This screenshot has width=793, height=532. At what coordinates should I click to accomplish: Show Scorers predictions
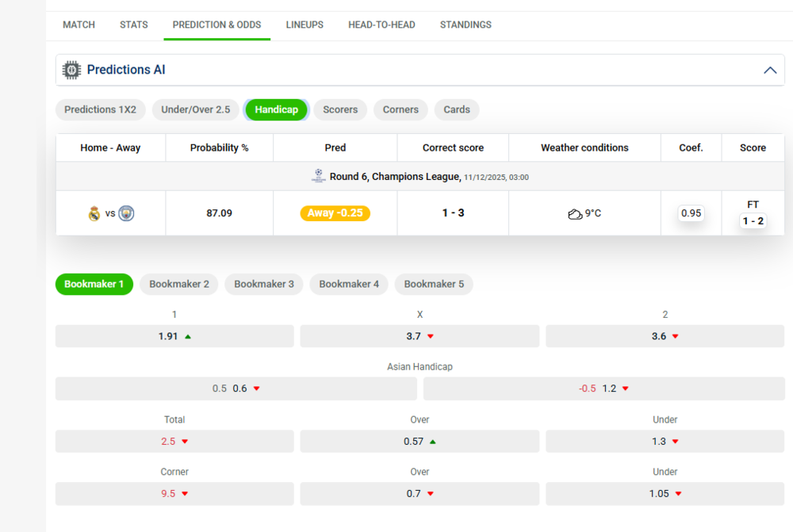[340, 109]
